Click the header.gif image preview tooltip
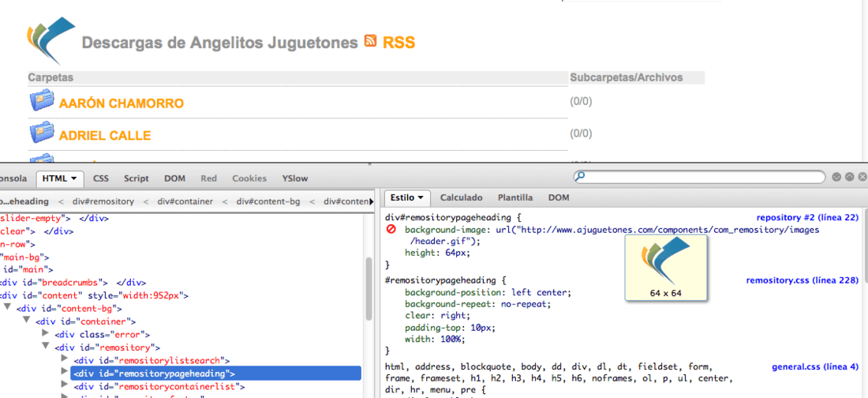This screenshot has width=868, height=398. 666,268
